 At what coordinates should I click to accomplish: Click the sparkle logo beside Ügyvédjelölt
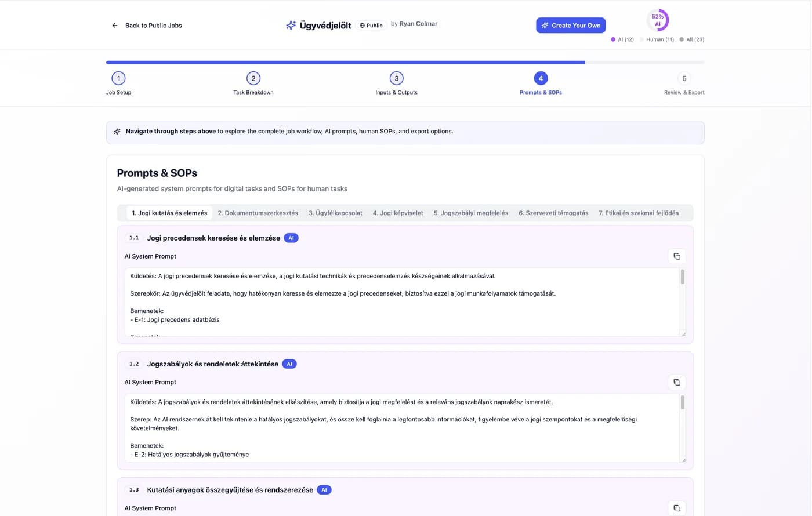[x=291, y=26]
